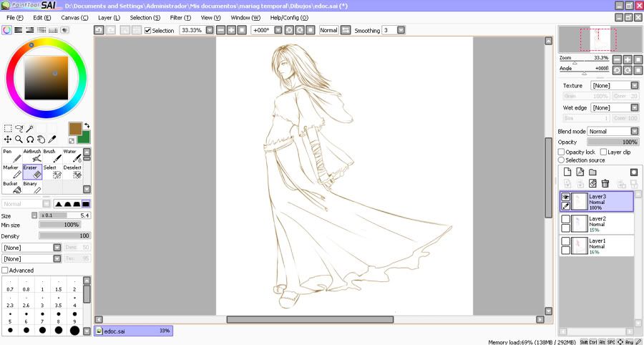The width and height of the screenshot is (644, 345).
Task: Adjust the layer Opacity slider
Action: pyautogui.click(x=613, y=142)
